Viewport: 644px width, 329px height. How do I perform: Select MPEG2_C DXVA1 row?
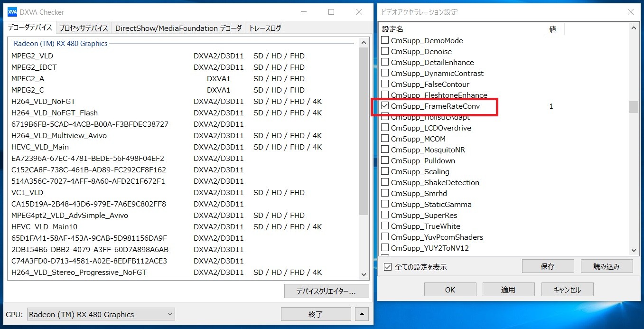tap(184, 90)
